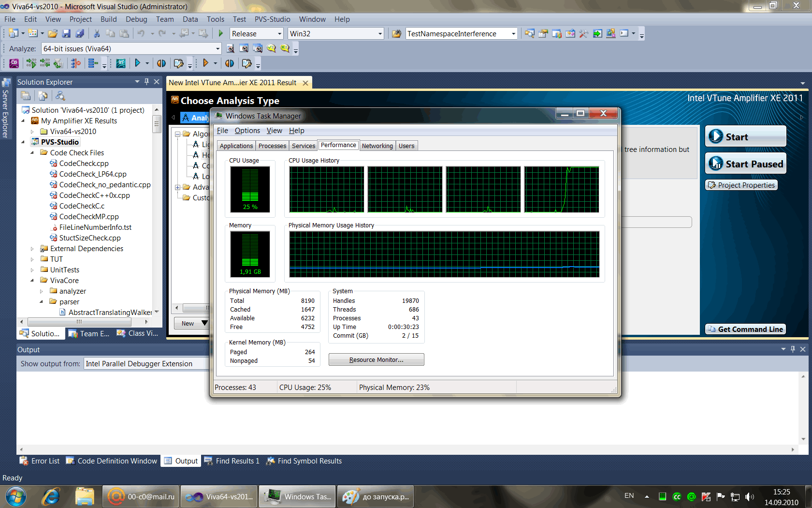Click the Start Paused button

coord(746,164)
